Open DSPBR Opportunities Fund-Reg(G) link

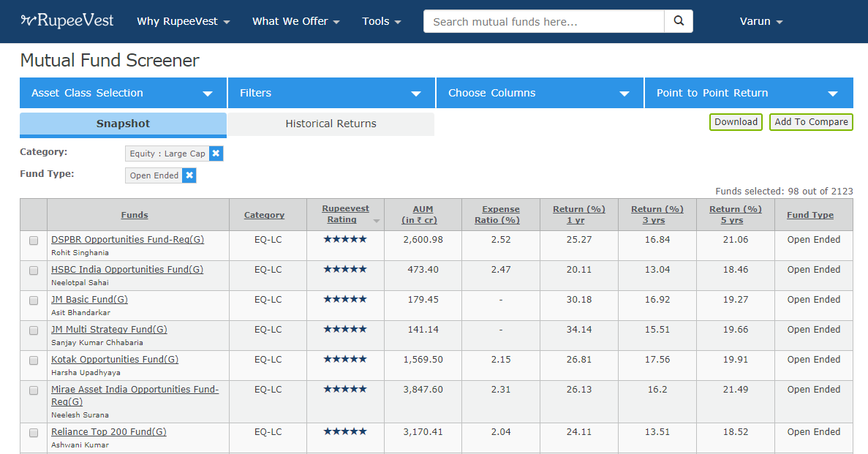[128, 239]
